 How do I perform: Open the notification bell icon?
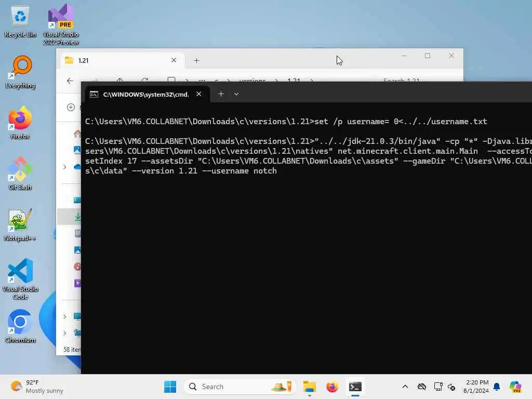click(497, 387)
